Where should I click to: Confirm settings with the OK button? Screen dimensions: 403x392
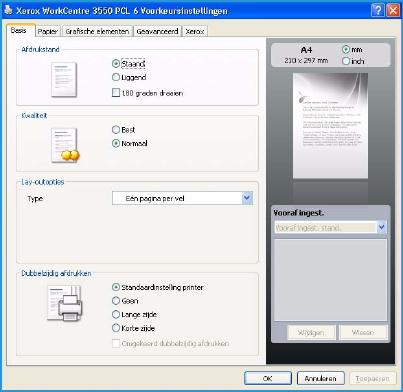(x=268, y=378)
